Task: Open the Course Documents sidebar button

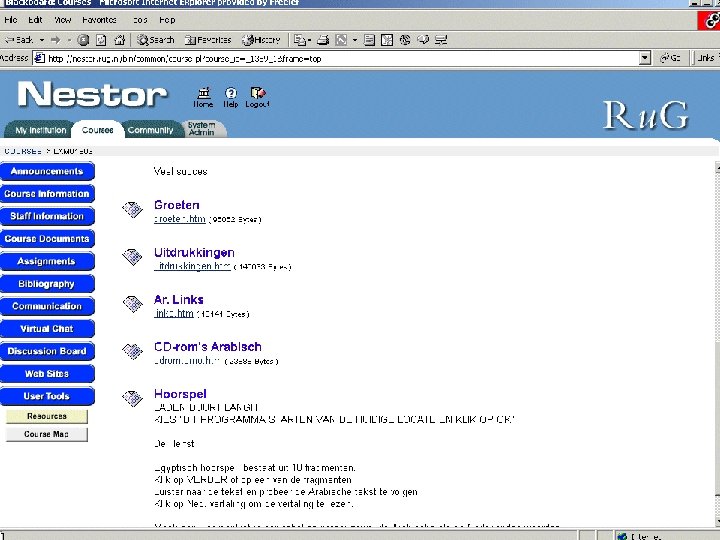Action: [47, 239]
